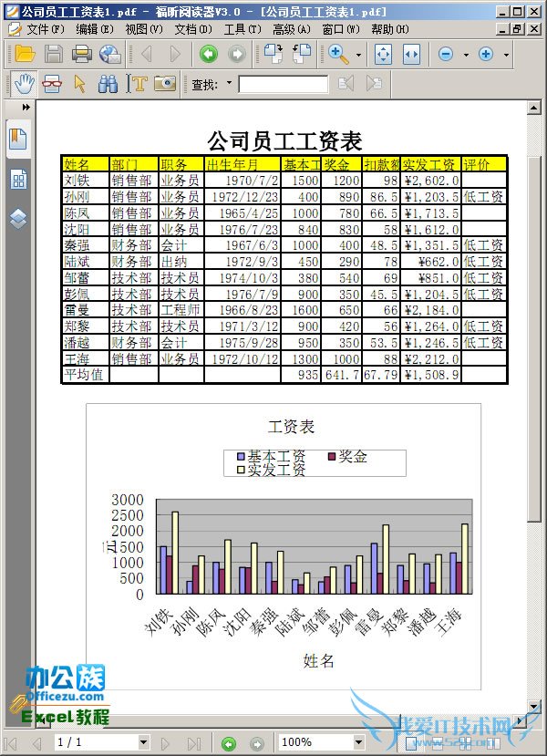Open the 编辑(E) menu

point(95,29)
